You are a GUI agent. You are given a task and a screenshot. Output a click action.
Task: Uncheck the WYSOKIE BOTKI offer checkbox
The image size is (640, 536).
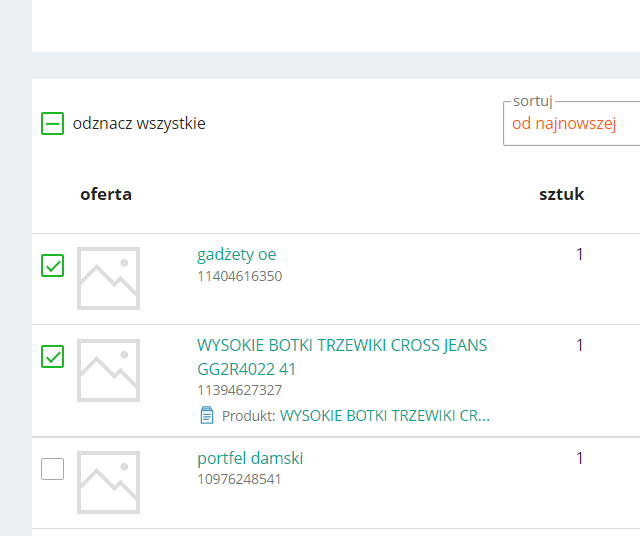pyautogui.click(x=52, y=356)
